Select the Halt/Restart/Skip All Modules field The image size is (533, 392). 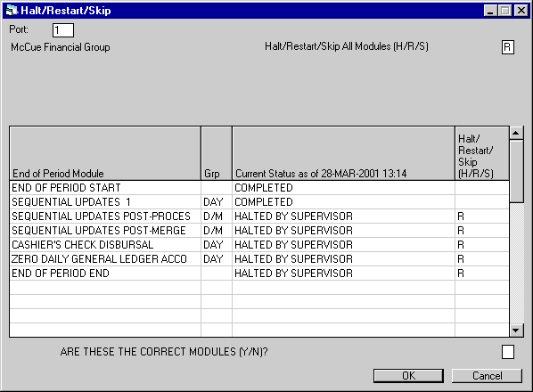pos(507,47)
